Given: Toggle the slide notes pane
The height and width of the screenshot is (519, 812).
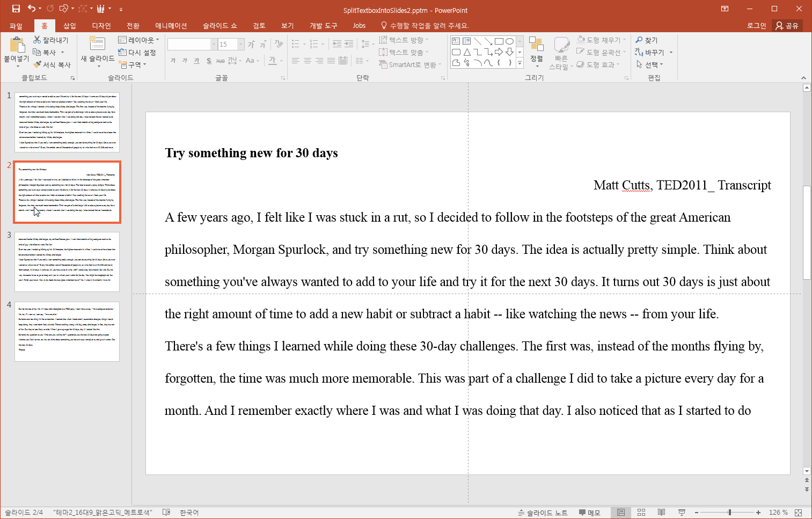Looking at the screenshot, I should [543, 513].
